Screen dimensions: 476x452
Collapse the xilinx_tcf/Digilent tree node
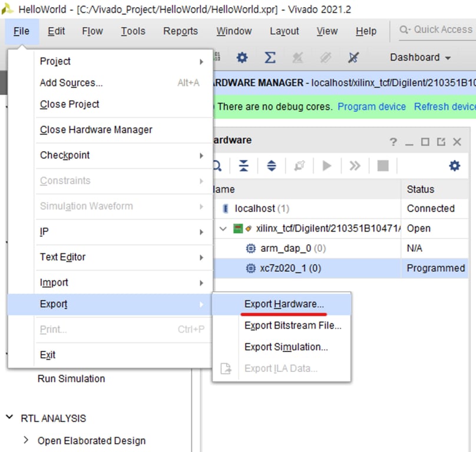click(223, 228)
